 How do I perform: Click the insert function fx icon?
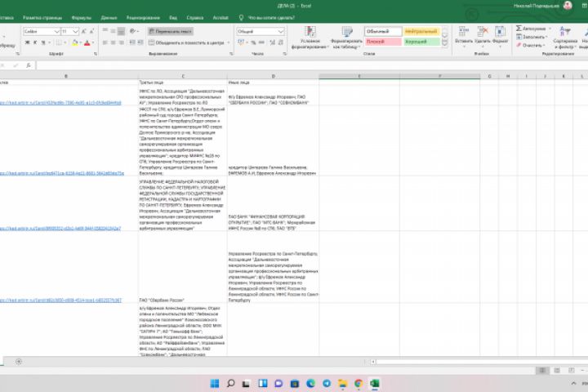click(x=29, y=65)
